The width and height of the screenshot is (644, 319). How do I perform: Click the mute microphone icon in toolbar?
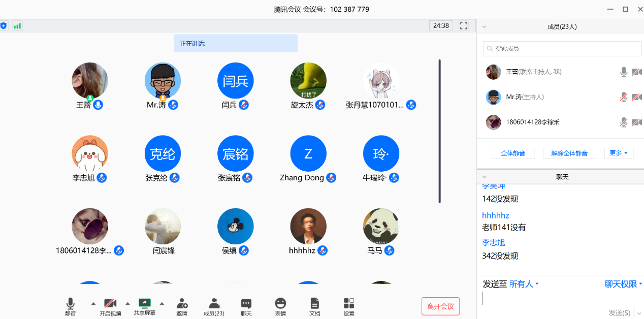(70, 304)
